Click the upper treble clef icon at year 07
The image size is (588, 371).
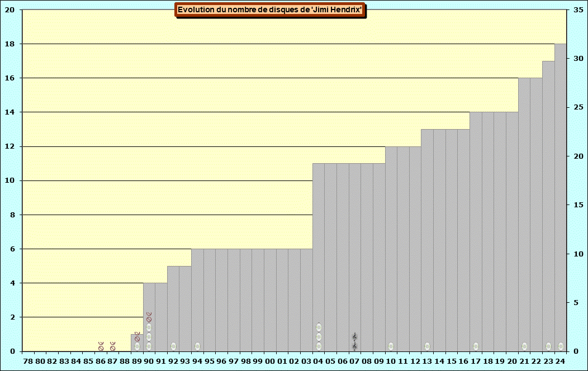tap(354, 337)
